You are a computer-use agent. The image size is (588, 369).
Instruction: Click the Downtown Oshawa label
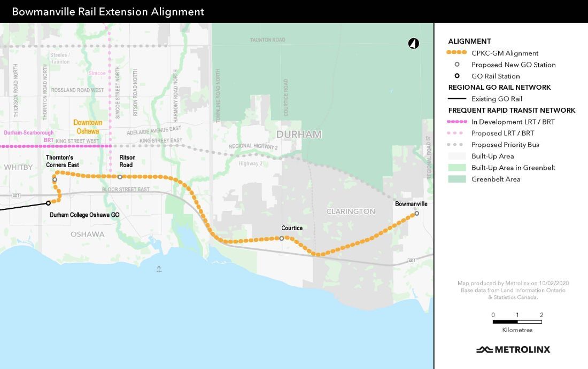[88, 127]
